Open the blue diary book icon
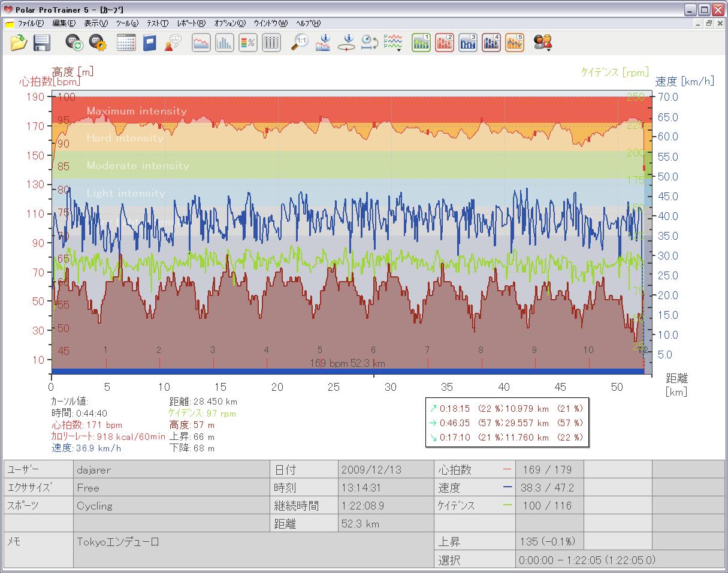 tap(149, 43)
